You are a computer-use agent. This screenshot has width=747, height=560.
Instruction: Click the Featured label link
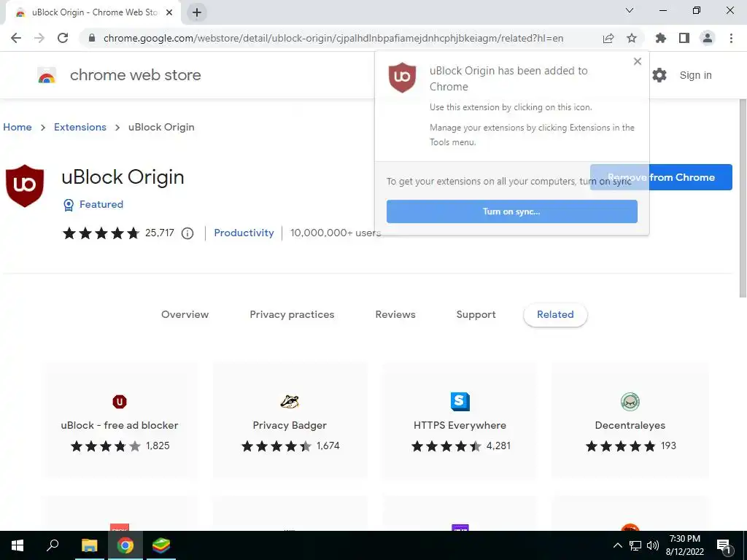[101, 204]
